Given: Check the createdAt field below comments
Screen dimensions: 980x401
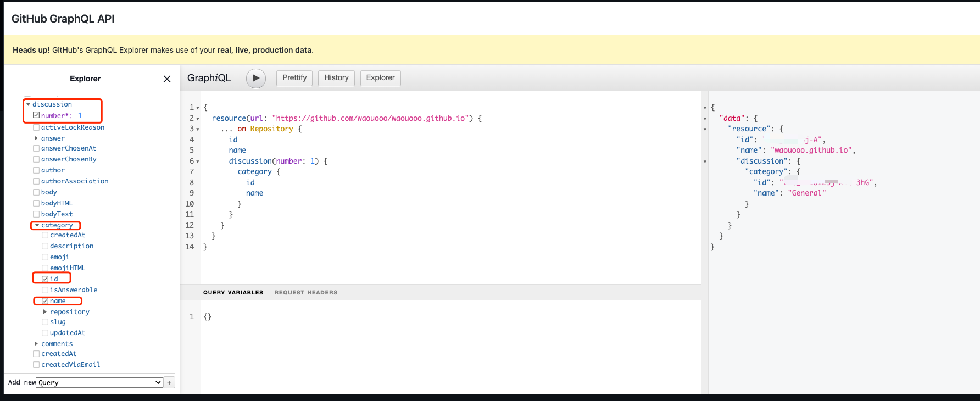Looking at the screenshot, I should [x=36, y=354].
